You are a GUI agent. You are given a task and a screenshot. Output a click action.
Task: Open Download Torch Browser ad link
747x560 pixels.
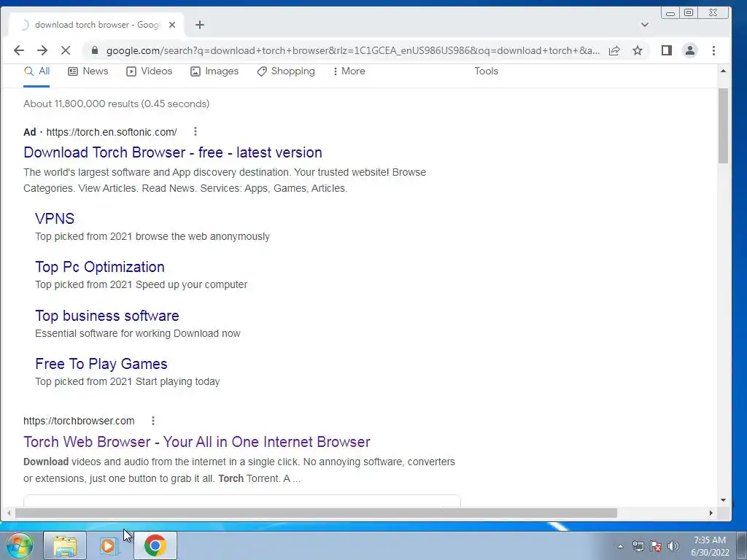[173, 152]
